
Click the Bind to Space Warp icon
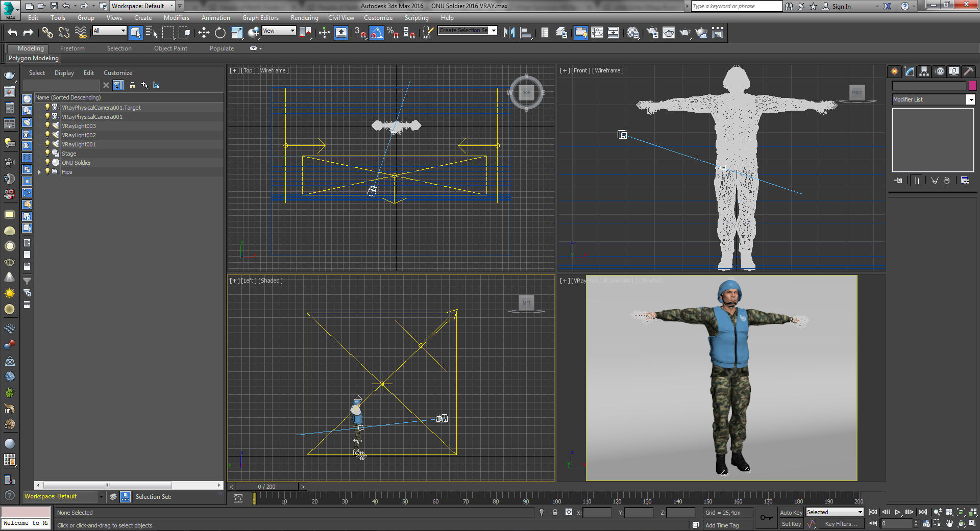[81, 33]
